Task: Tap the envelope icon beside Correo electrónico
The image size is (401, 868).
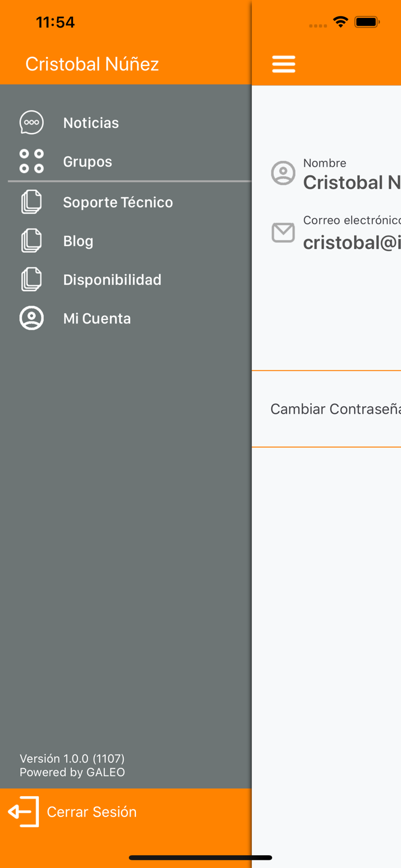Action: click(284, 233)
